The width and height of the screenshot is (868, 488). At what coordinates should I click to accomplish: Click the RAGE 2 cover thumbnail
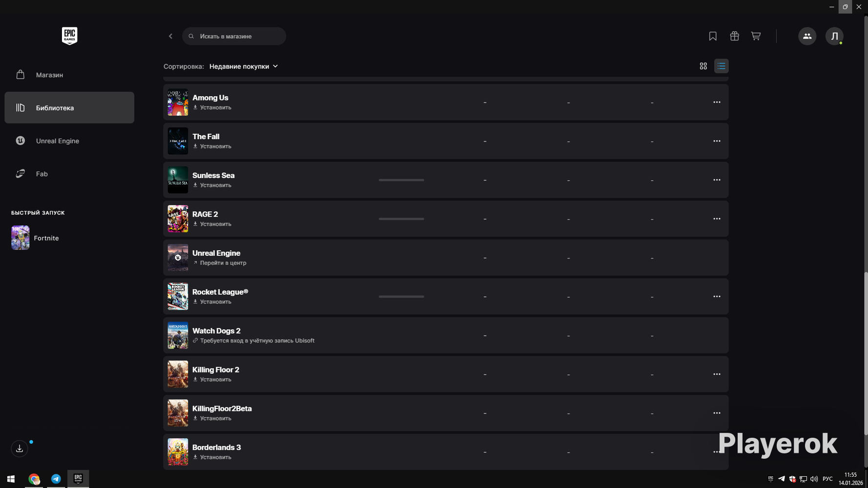178,219
